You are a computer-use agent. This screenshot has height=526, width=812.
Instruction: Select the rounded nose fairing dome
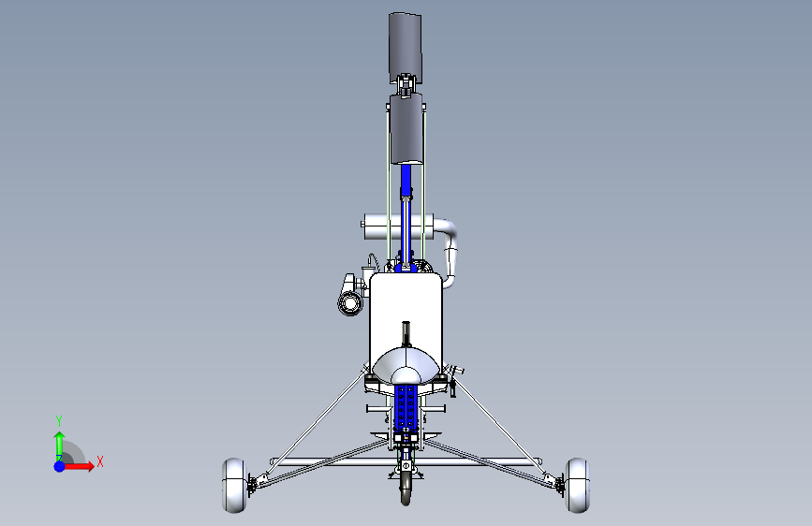click(406, 366)
